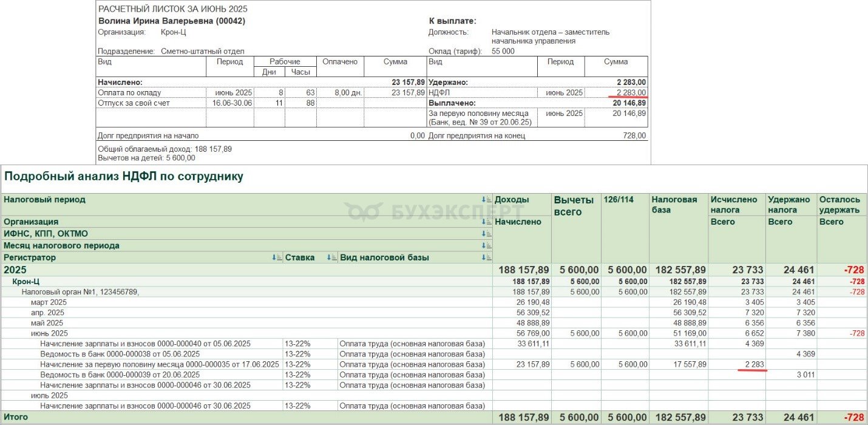Click the Ставка column sort icon
This screenshot has width=868, height=425.
(331, 257)
